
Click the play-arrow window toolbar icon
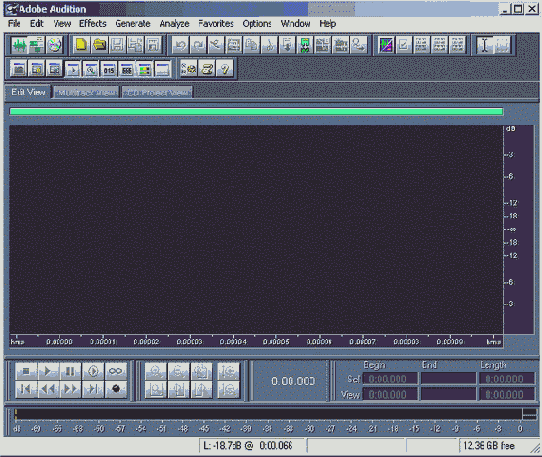73,69
